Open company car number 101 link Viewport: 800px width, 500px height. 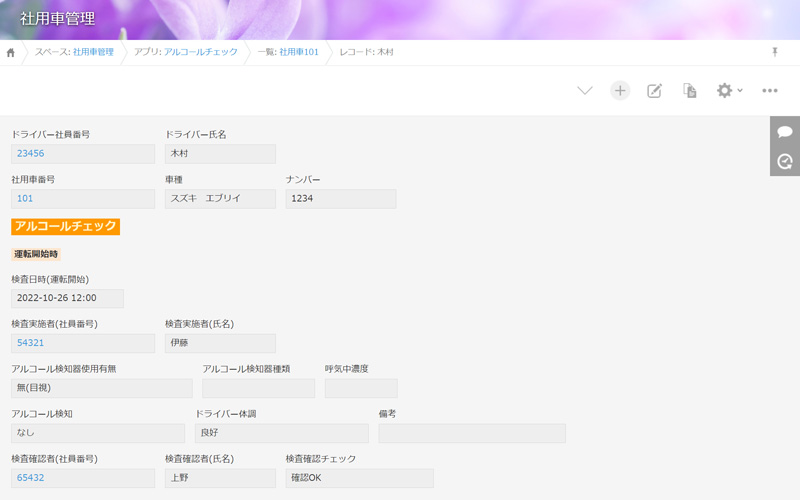coord(25,198)
